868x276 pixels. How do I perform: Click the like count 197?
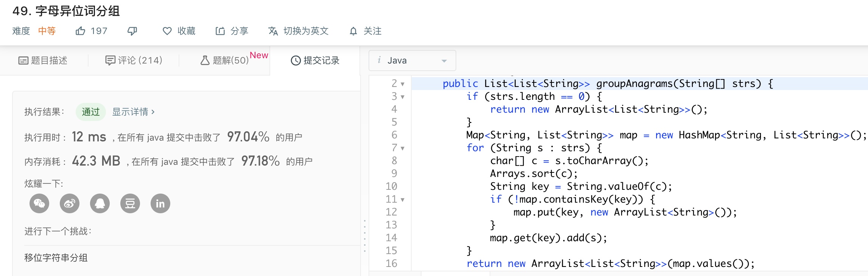(x=99, y=31)
